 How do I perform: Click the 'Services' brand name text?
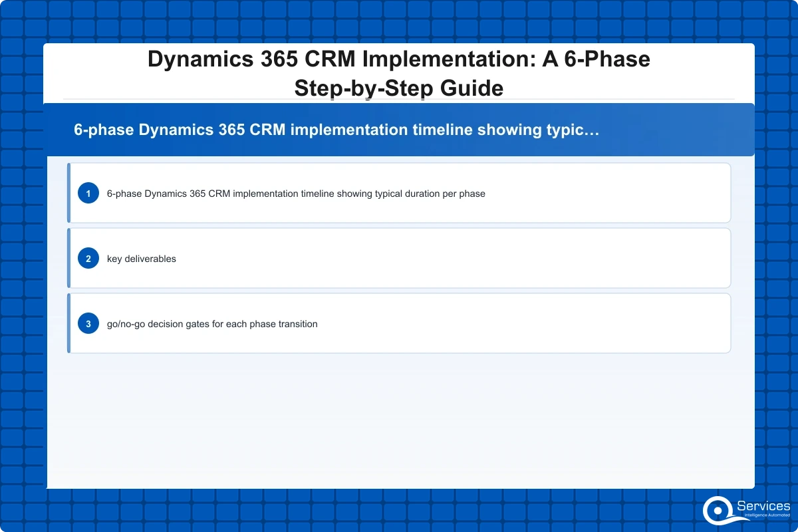tap(764, 506)
